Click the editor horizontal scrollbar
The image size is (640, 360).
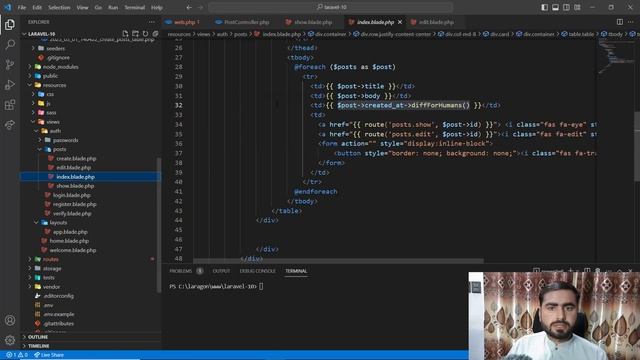pos(338,260)
